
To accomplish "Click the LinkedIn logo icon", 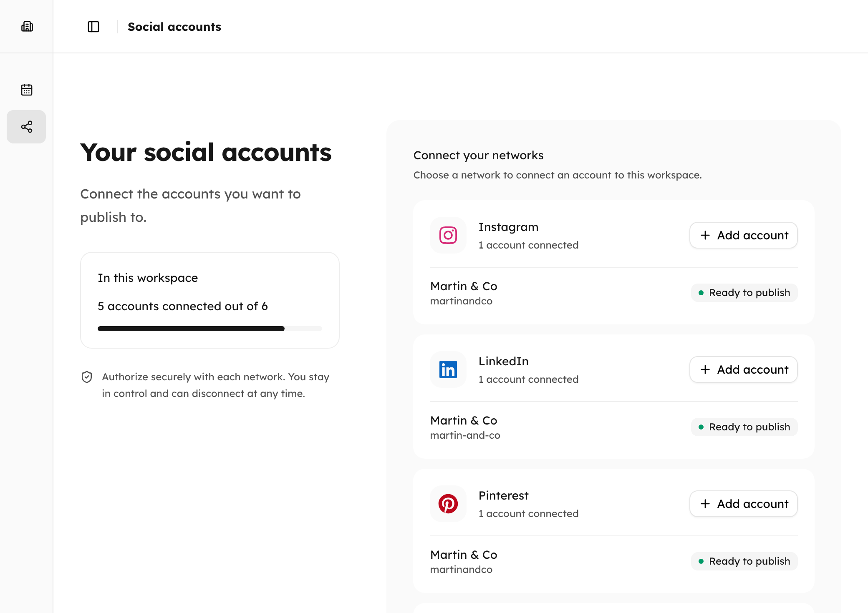I will [x=448, y=369].
